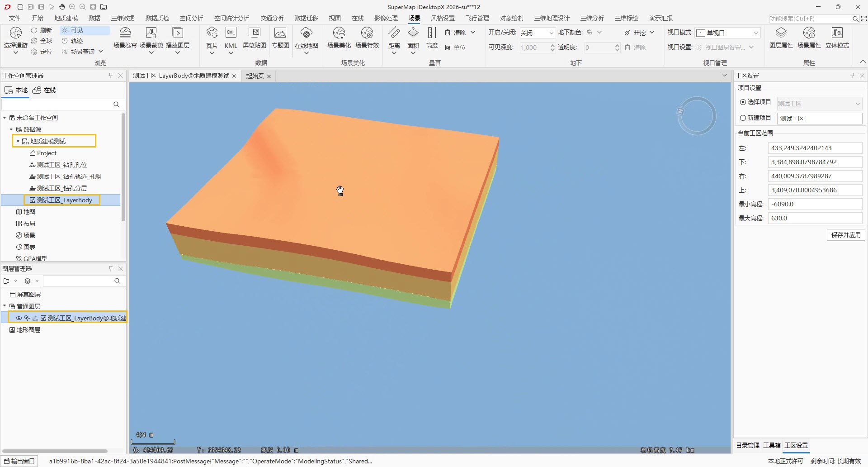Click the pan hand icon in quick access toolbar

click(x=62, y=7)
